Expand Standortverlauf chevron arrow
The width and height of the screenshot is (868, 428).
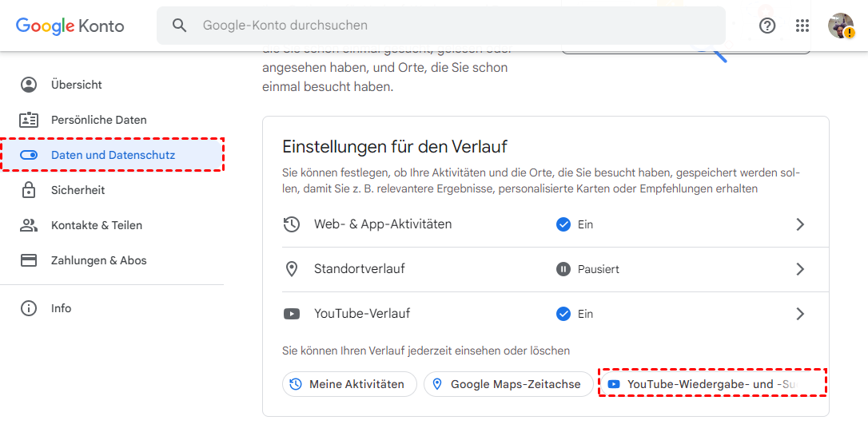(800, 269)
